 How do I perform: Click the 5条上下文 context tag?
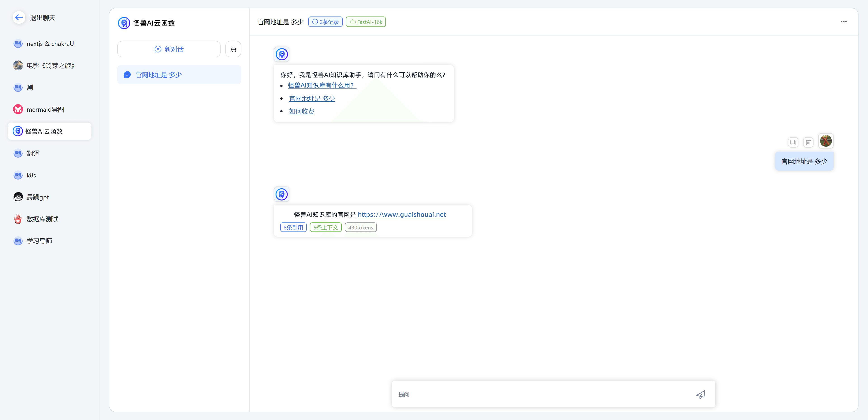point(325,228)
